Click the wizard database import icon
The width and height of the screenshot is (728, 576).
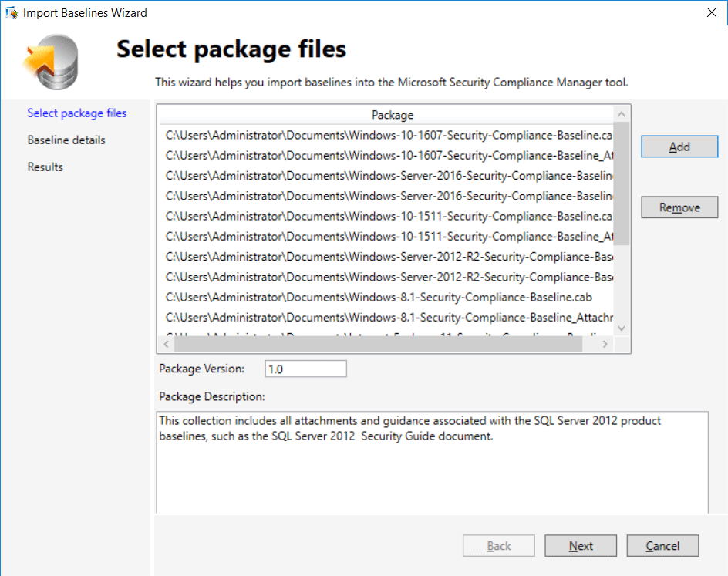(x=51, y=62)
